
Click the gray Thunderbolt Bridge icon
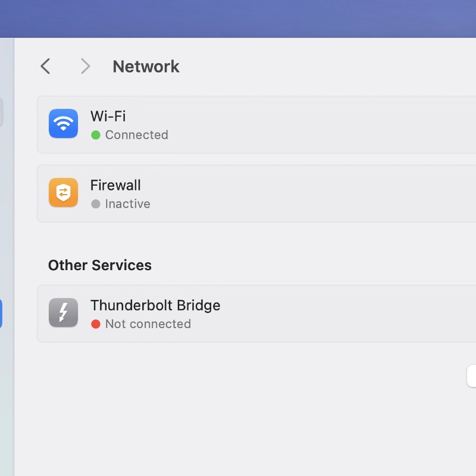coord(63,313)
